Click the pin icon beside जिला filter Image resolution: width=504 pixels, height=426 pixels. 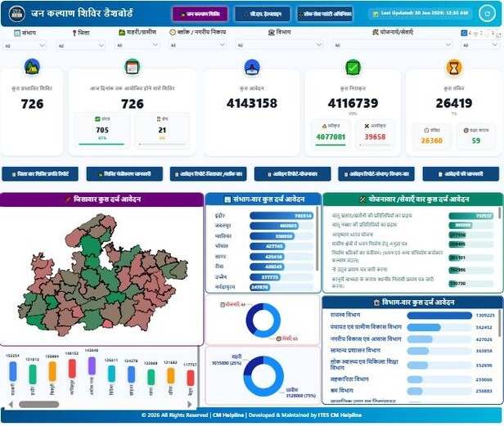point(74,33)
